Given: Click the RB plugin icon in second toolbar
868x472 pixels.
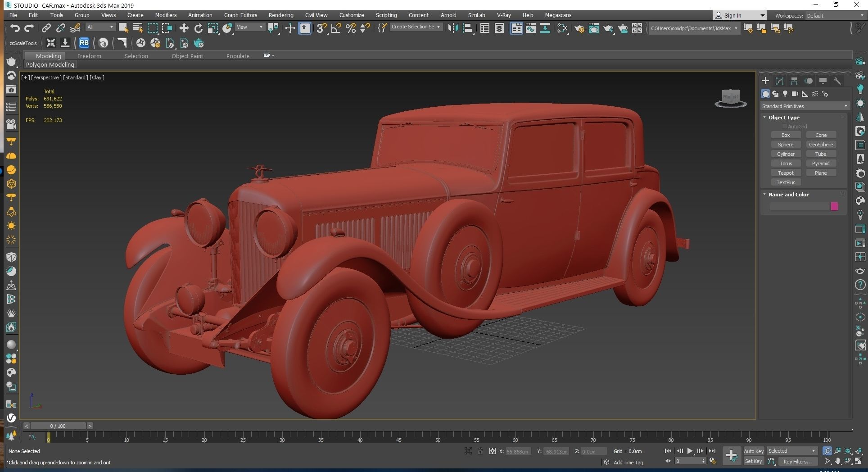Looking at the screenshot, I should [x=84, y=43].
